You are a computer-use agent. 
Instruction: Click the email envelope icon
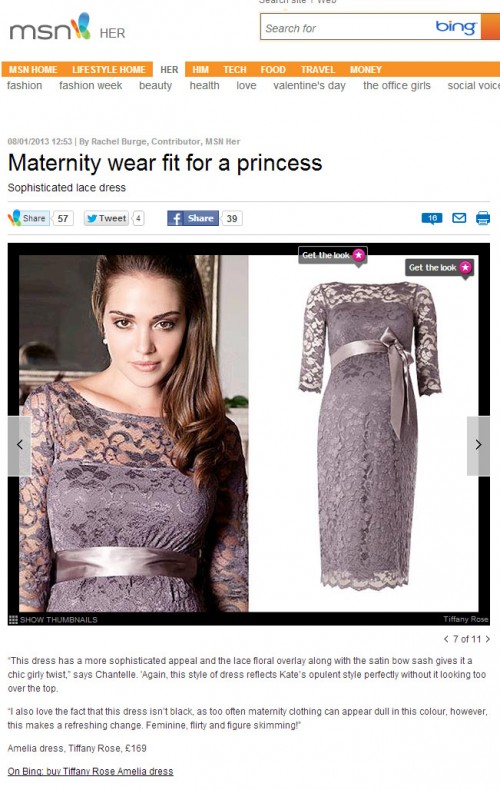pyautogui.click(x=459, y=218)
